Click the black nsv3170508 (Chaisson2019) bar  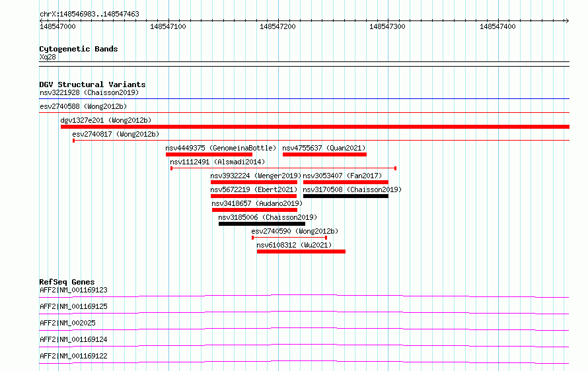[x=346, y=196]
